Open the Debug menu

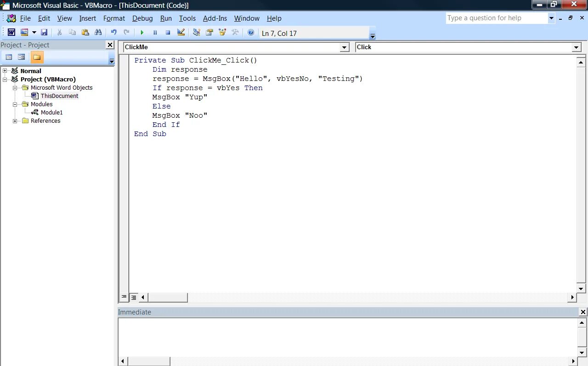[x=142, y=18]
